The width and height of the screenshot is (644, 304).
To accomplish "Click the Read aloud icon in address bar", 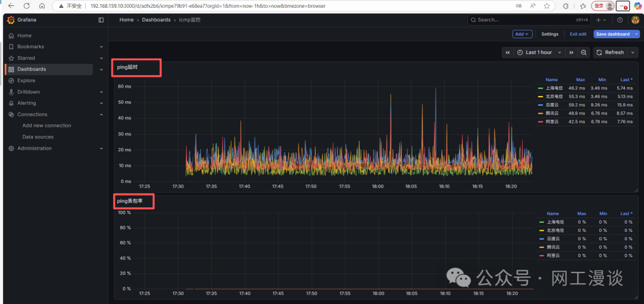I will 532,6.
